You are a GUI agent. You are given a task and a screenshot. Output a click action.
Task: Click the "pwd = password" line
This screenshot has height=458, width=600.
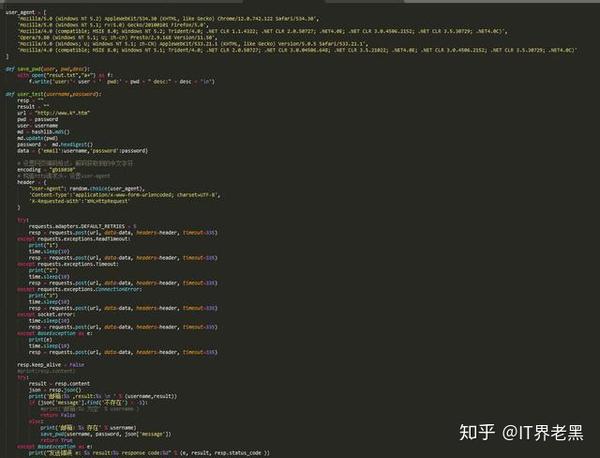click(38, 119)
